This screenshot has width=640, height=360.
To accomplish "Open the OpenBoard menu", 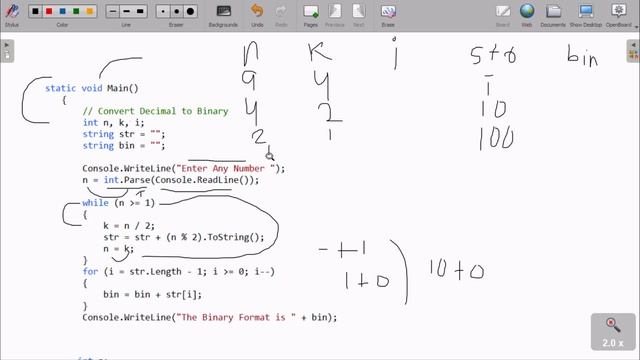I will (619, 15).
